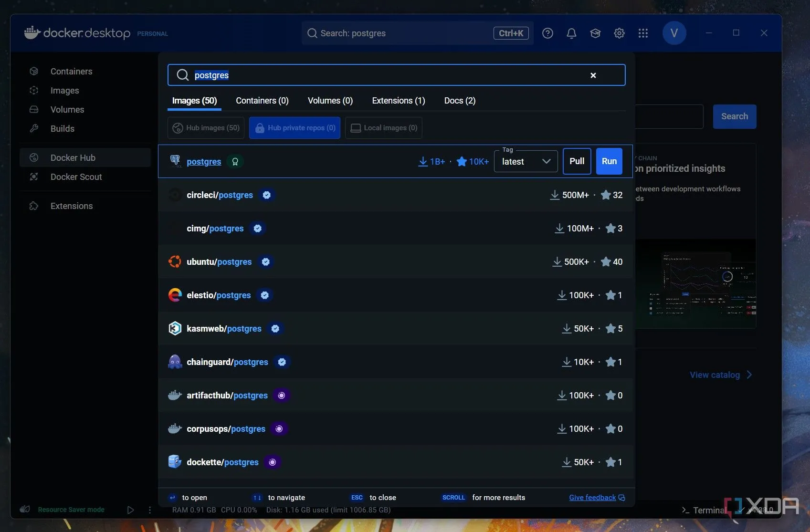The image size is (810, 532).
Task: Open the Builds section
Action: (x=62, y=128)
